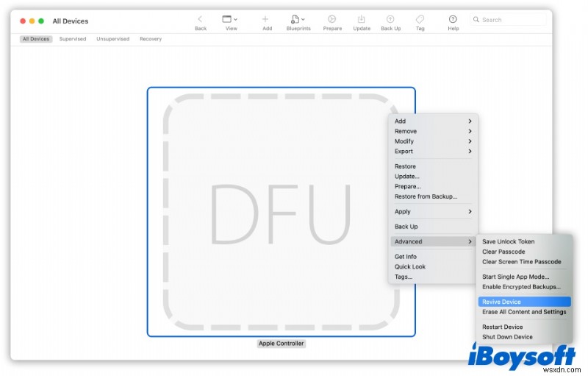Open the Blueprints toolbar icon
The width and height of the screenshot is (588, 376).
coord(295,19)
